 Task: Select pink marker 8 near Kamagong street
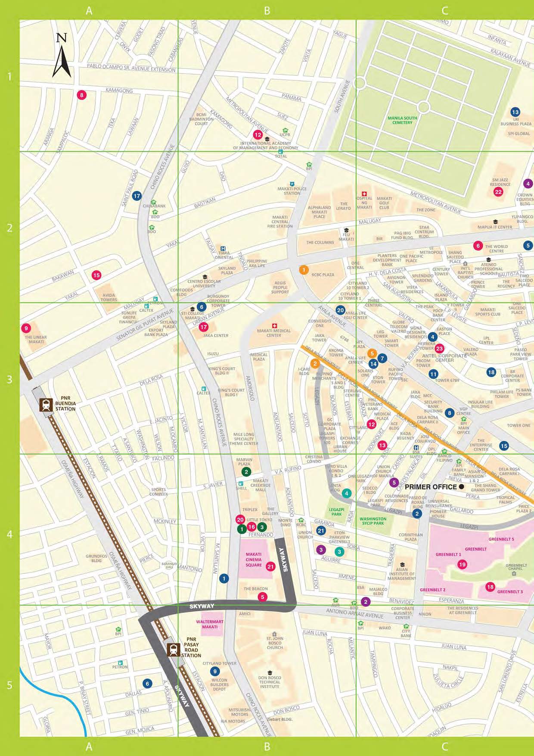point(81,95)
